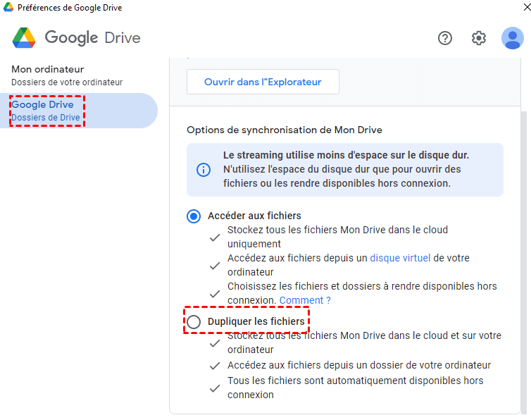Open the Comment ? link

(305, 300)
